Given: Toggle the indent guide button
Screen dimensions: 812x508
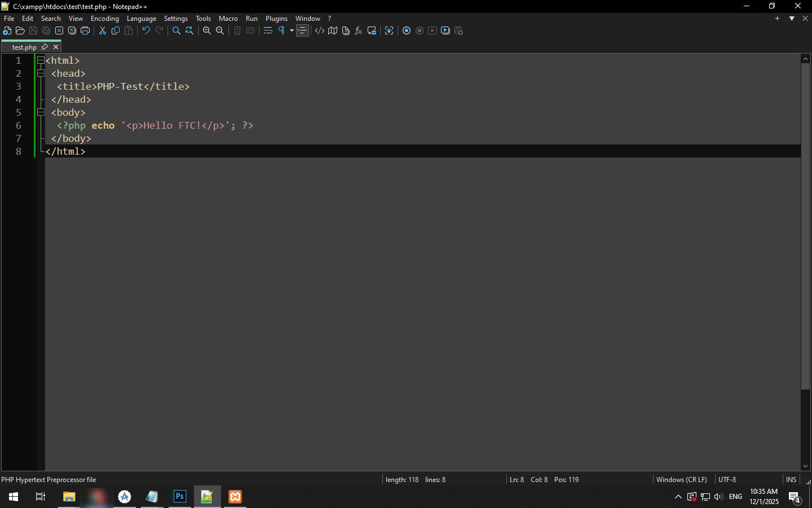Looking at the screenshot, I should pyautogui.click(x=303, y=31).
